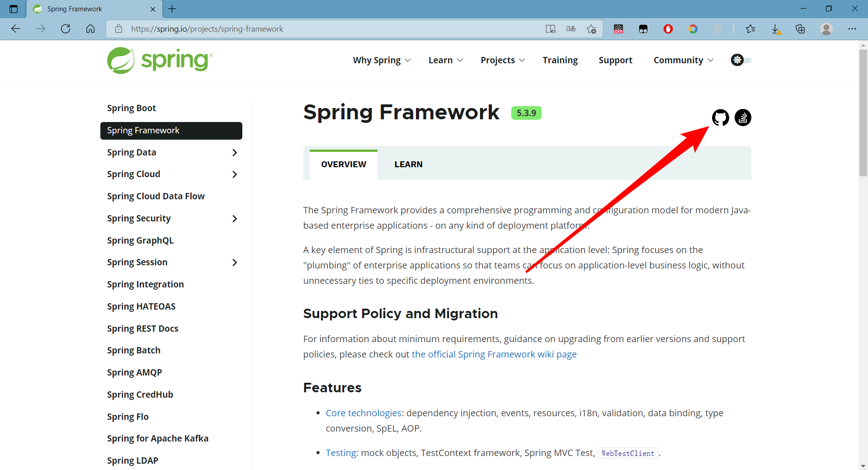The height and width of the screenshot is (470, 868).
Task: Open the AdBlock extension icon
Action: [668, 29]
